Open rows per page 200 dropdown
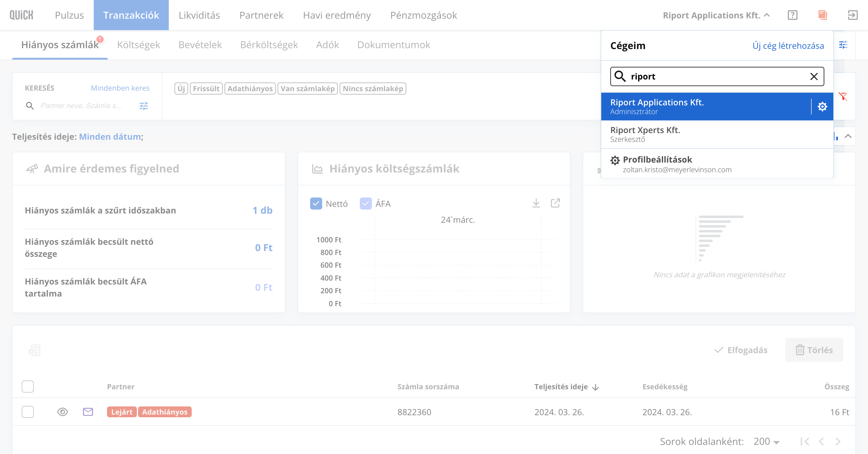This screenshot has height=454, width=868. coord(766,441)
